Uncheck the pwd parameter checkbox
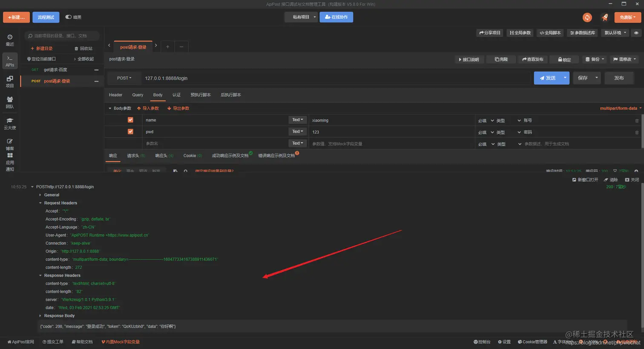 (130, 132)
